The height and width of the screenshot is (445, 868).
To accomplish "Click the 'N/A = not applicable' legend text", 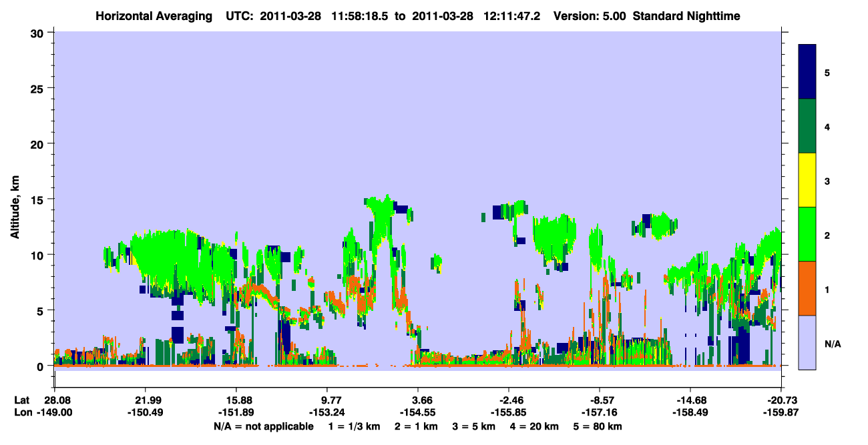I will (x=263, y=426).
